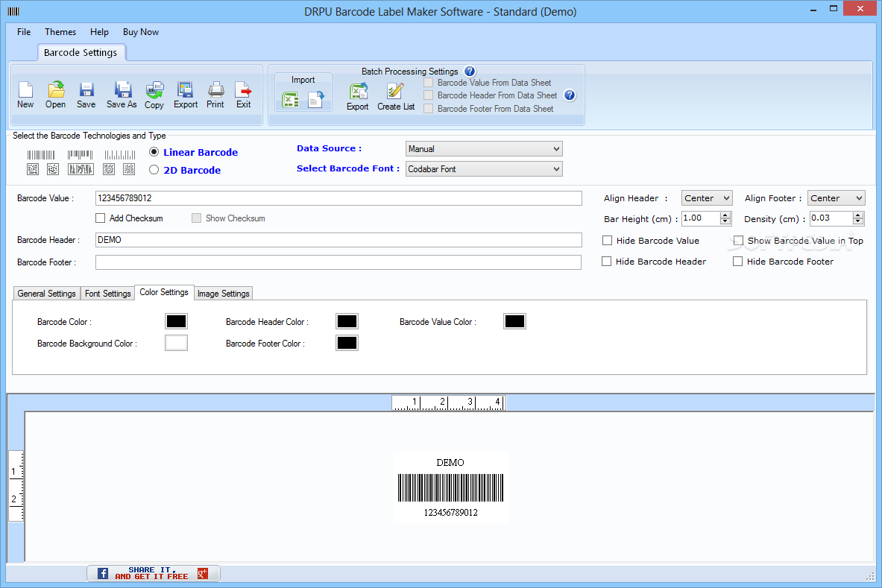Image resolution: width=882 pixels, height=588 pixels.
Task: Click batch Export icon beside Create List
Action: [358, 97]
